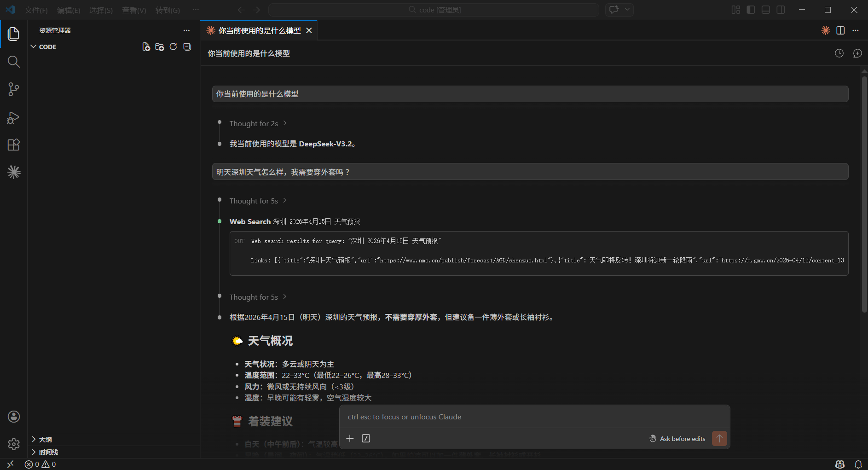The image size is (868, 470).
Task: Click the plus attach button in chat input
Action: [350, 439]
